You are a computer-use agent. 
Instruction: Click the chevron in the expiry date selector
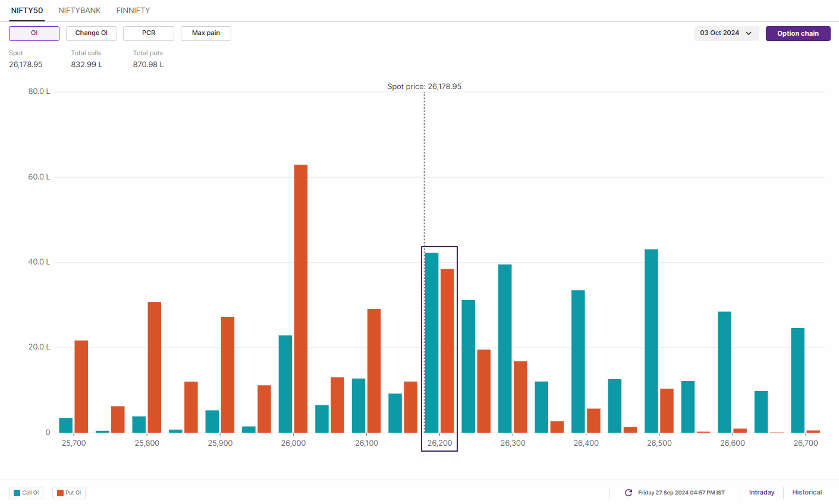749,33
